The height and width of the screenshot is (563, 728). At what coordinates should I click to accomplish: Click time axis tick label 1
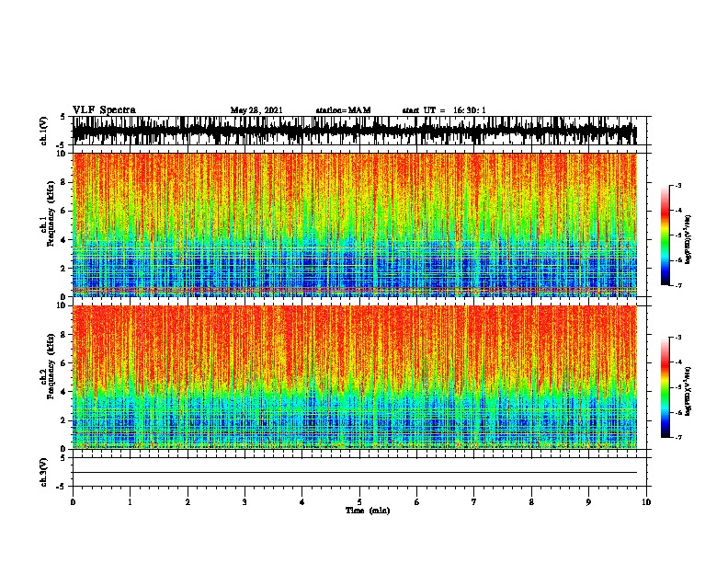coord(131,502)
